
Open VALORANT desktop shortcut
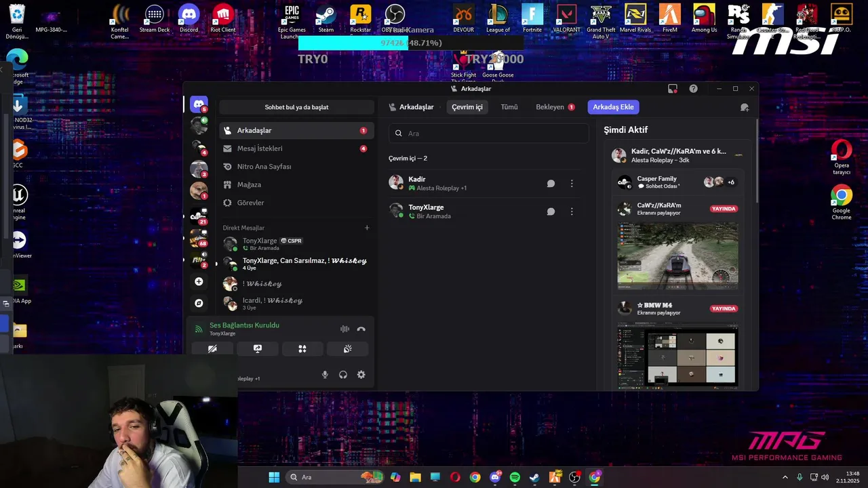pos(566,18)
